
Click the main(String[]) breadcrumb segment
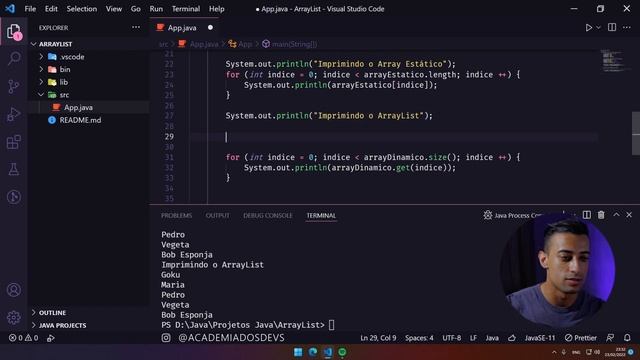pos(290,44)
